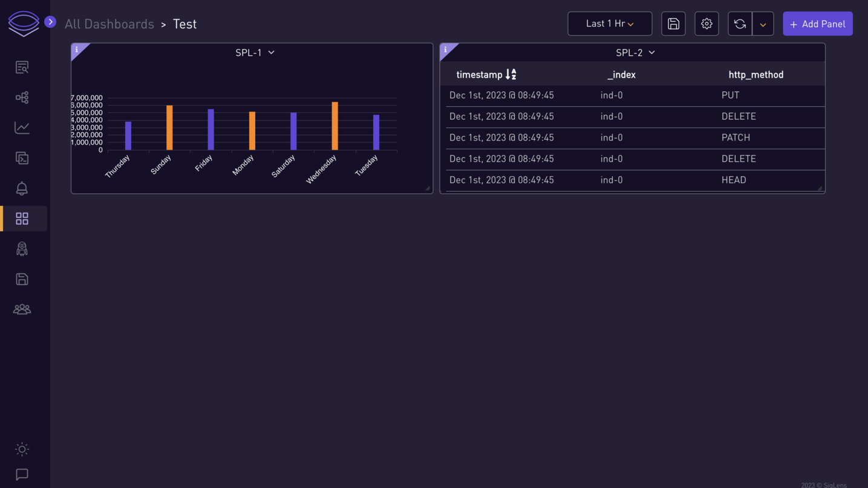Click the SigLens logo
This screenshot has height=488, width=868.
click(x=24, y=24)
